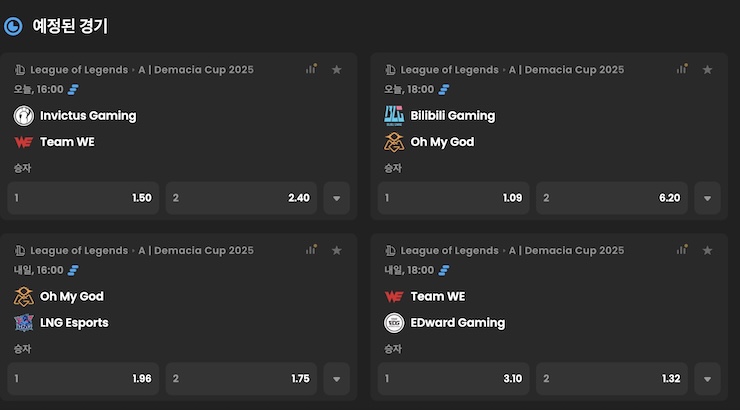Click the LNG Esports team logo
The image size is (740, 410).
24,322
